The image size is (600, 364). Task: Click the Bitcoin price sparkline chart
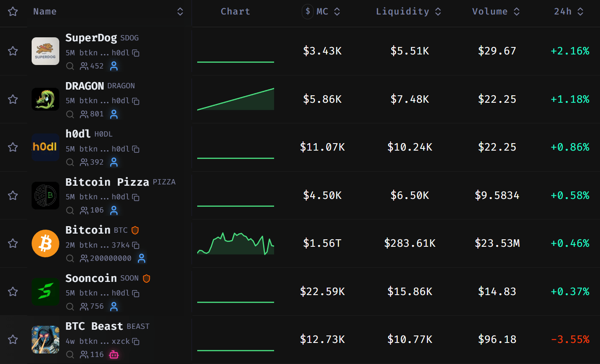235,244
